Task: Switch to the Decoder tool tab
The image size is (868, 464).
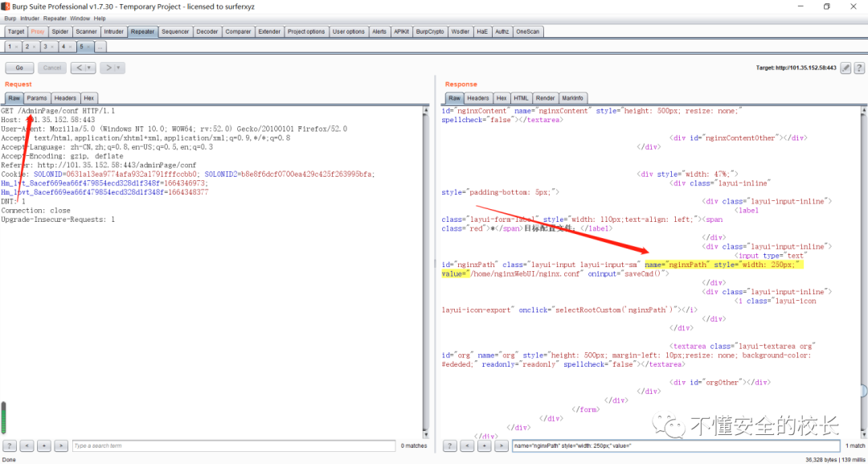Action: [x=207, y=31]
